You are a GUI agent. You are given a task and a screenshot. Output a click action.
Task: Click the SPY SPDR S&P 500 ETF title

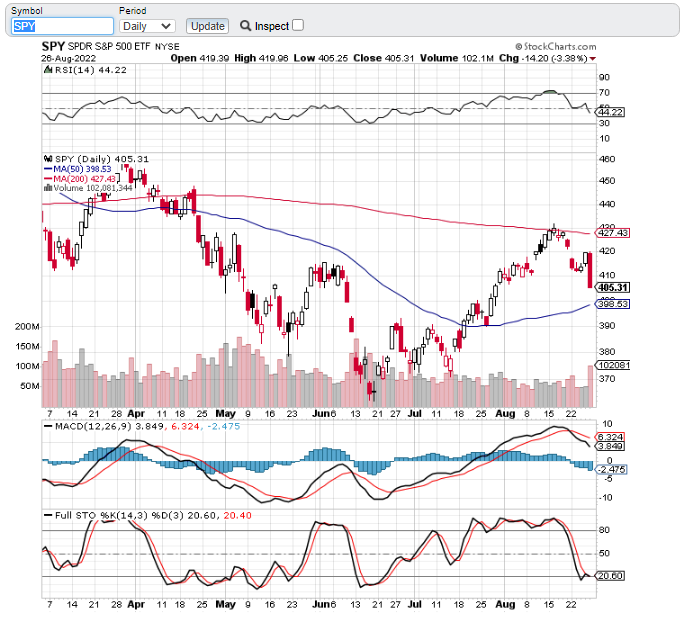111,46
